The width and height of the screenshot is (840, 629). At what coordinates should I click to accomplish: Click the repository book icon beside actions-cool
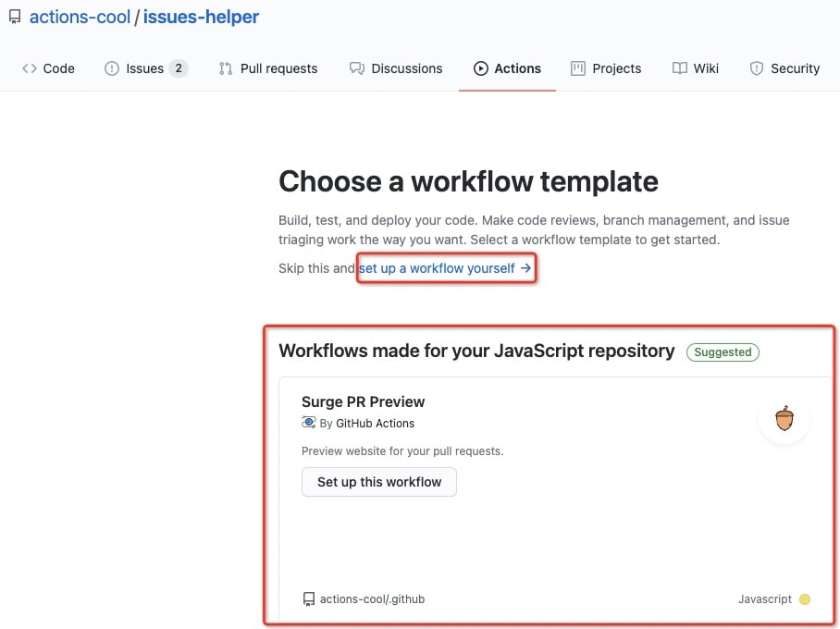point(15,18)
